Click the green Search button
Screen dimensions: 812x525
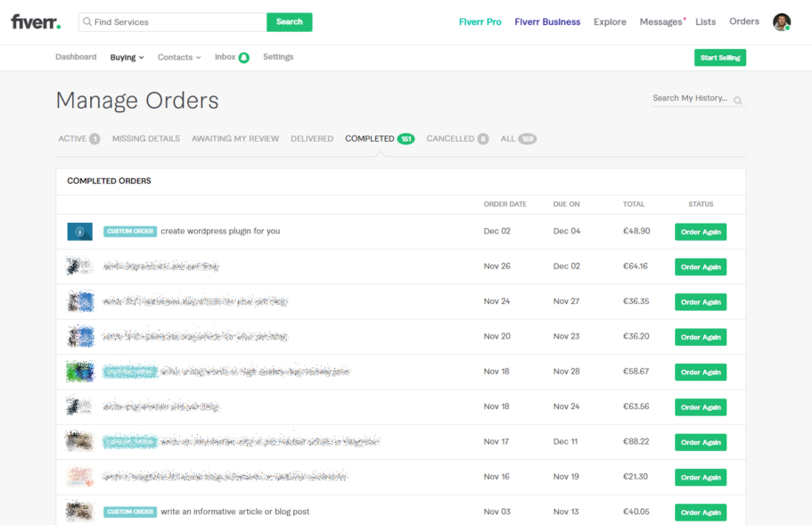click(x=289, y=21)
